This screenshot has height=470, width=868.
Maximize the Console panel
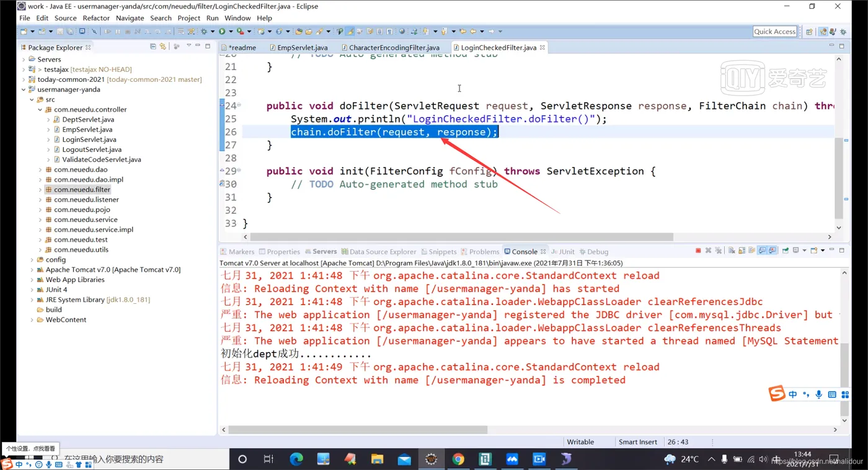pos(842,251)
